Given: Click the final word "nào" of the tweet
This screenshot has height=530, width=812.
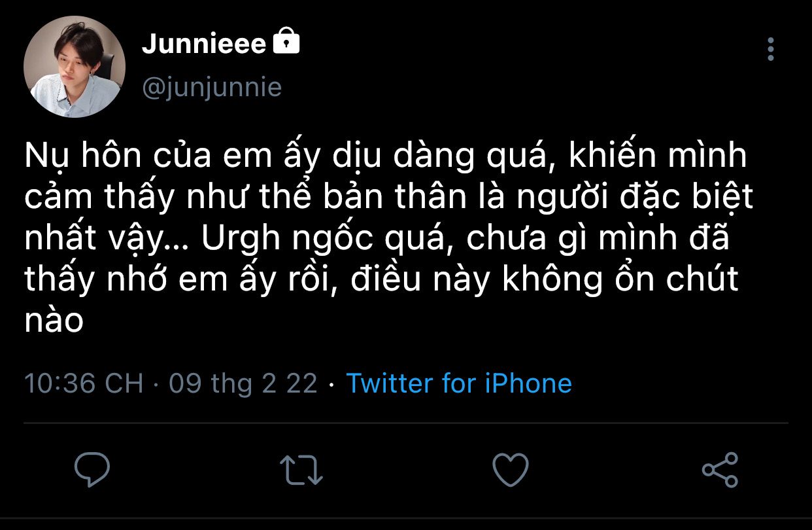Looking at the screenshot, I should pyautogui.click(x=54, y=321).
